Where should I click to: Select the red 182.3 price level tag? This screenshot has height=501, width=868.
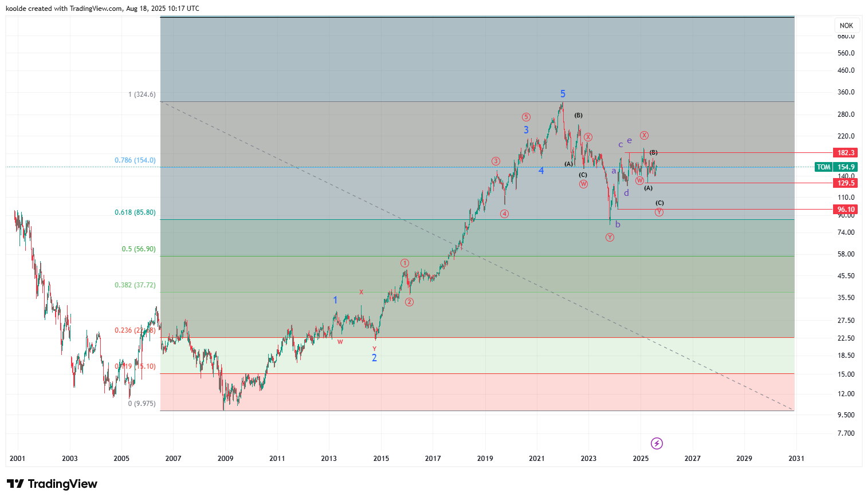coord(846,153)
